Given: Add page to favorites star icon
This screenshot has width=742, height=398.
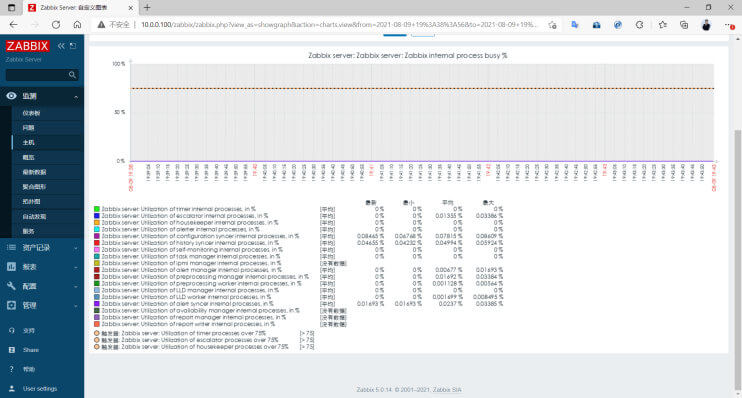Looking at the screenshot, I should (x=552, y=25).
